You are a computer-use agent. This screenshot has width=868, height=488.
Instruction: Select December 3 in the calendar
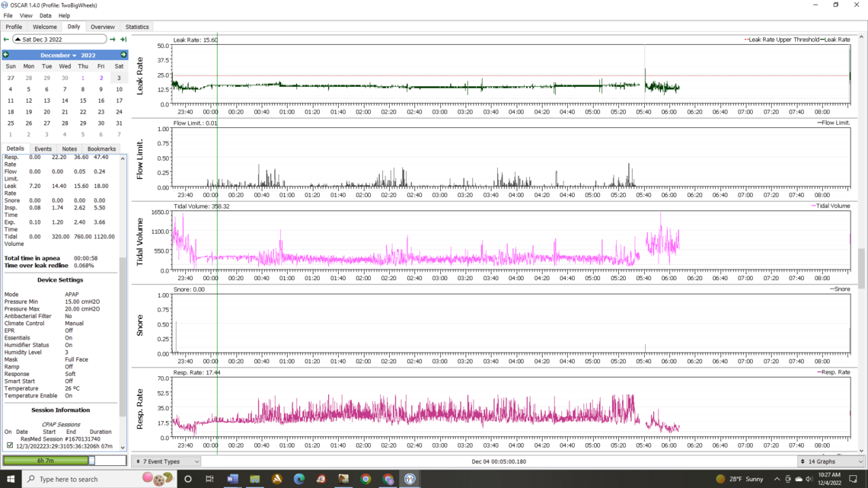pyautogui.click(x=119, y=78)
